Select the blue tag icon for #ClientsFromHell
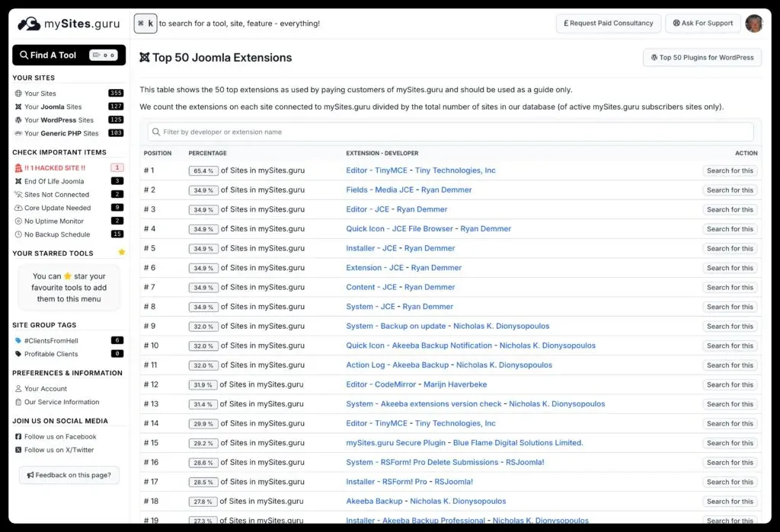 17,339
